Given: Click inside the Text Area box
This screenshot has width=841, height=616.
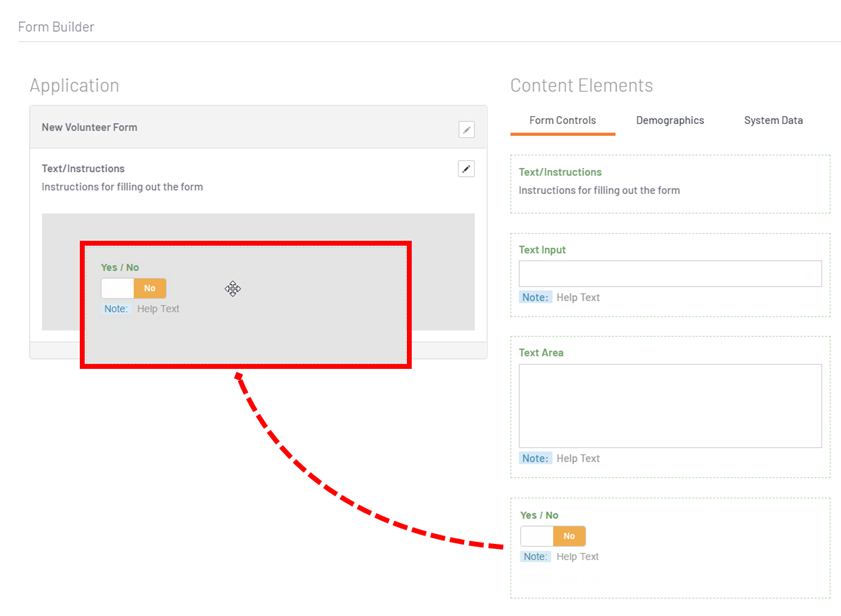Looking at the screenshot, I should [670, 406].
